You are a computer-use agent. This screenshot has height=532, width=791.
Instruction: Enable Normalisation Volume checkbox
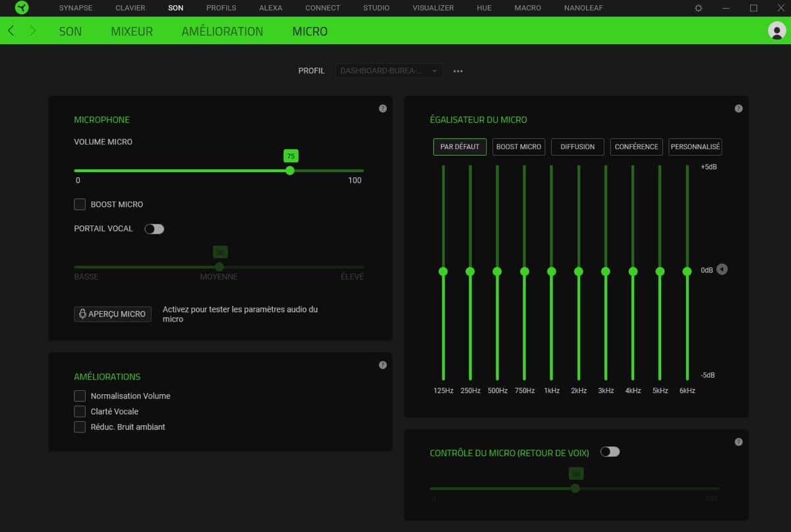pos(80,396)
